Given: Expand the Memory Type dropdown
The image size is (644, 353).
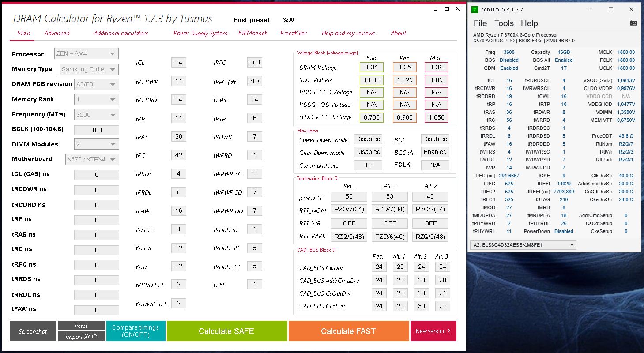Looking at the screenshot, I should (89, 69).
